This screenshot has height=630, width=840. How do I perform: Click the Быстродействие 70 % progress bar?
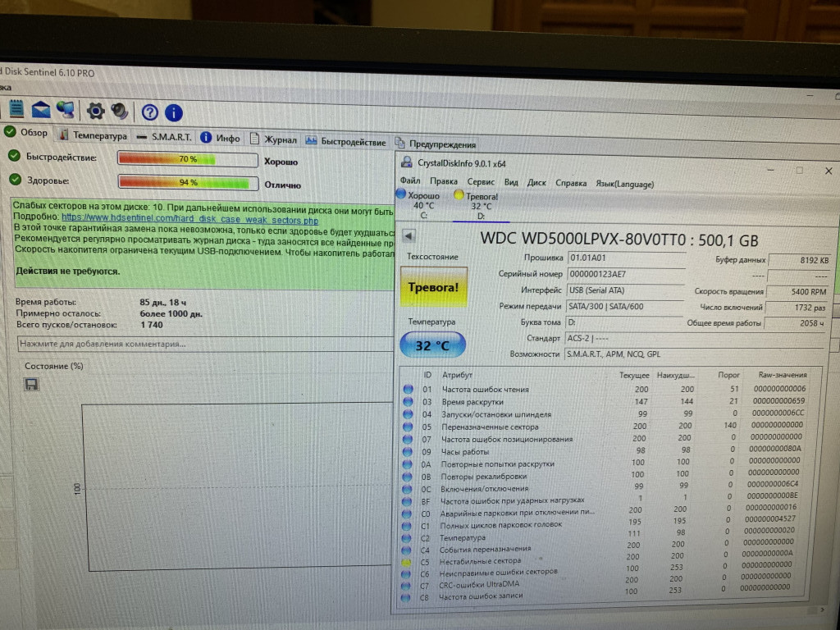[x=188, y=160]
